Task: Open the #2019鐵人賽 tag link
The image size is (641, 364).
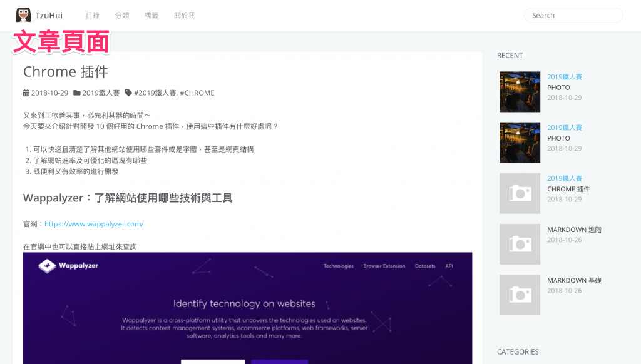Action: [155, 93]
